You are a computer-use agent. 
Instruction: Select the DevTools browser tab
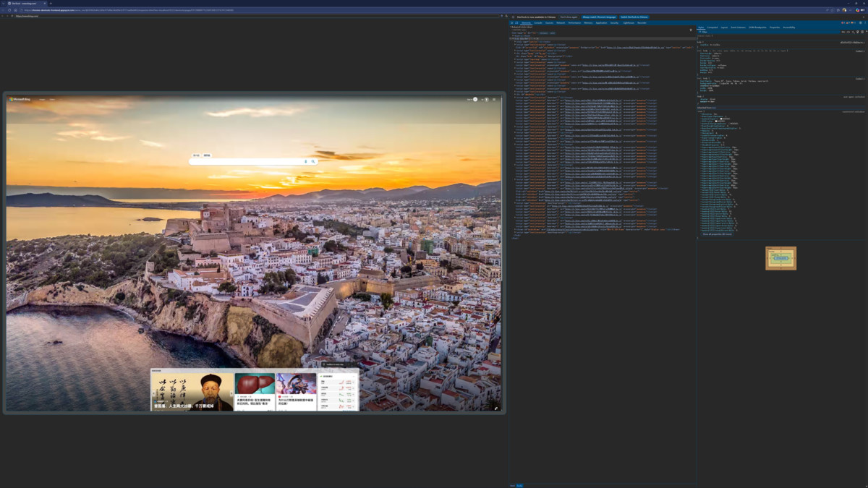point(25,3)
